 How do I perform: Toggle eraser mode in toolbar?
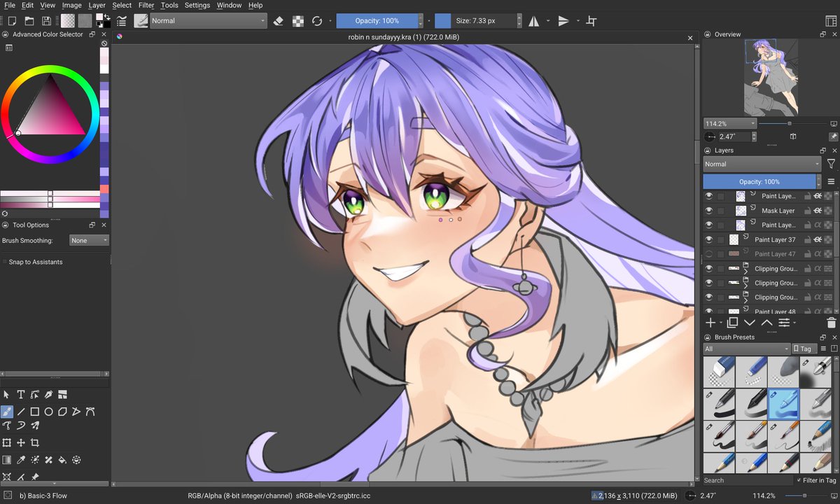pyautogui.click(x=279, y=21)
